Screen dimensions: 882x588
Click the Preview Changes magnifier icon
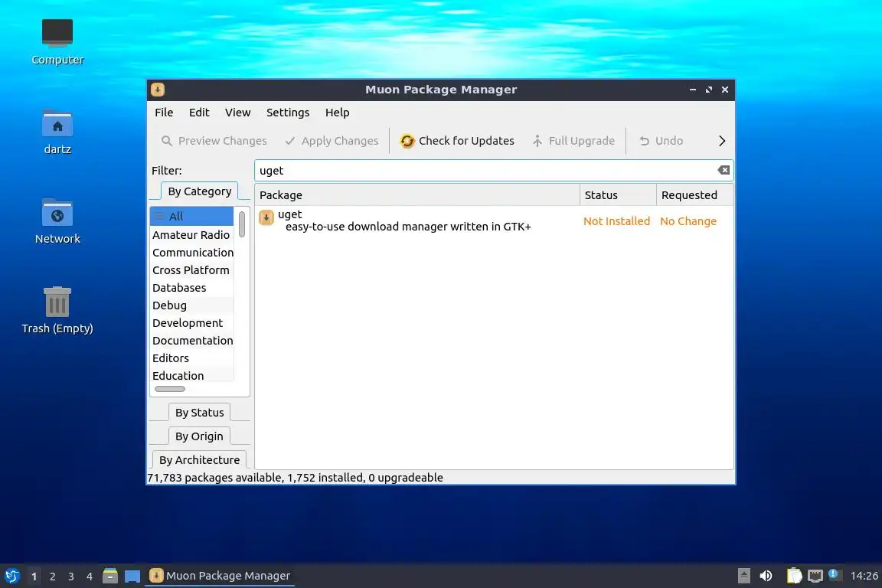coord(166,141)
